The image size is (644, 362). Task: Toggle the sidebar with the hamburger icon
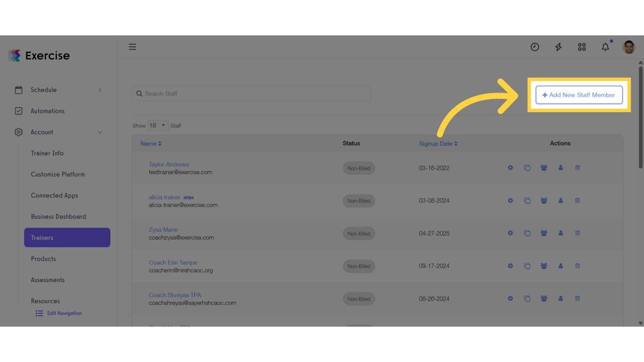click(x=132, y=47)
